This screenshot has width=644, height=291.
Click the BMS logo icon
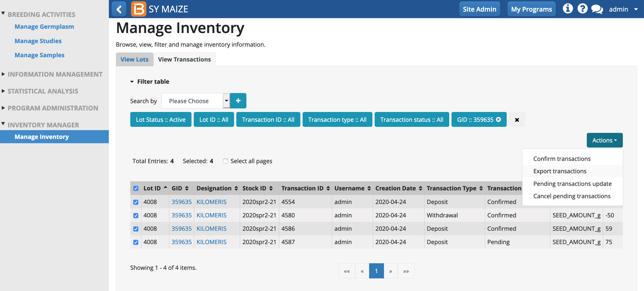click(138, 9)
